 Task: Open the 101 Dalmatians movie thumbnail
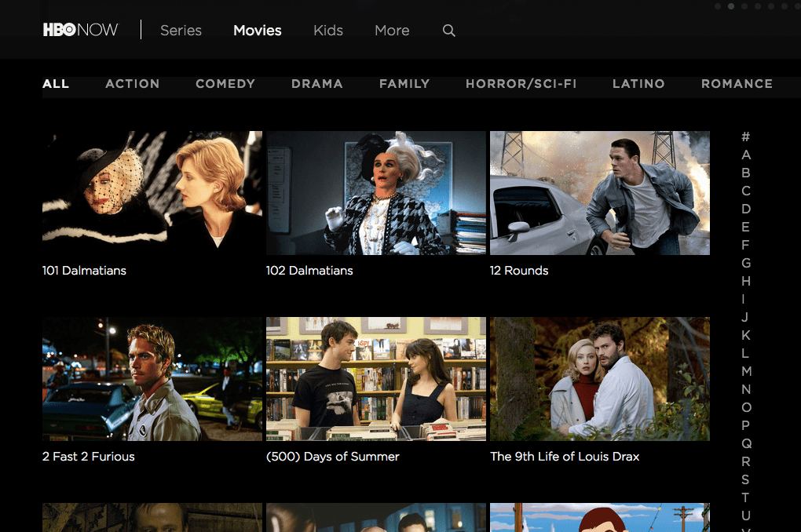click(x=152, y=193)
